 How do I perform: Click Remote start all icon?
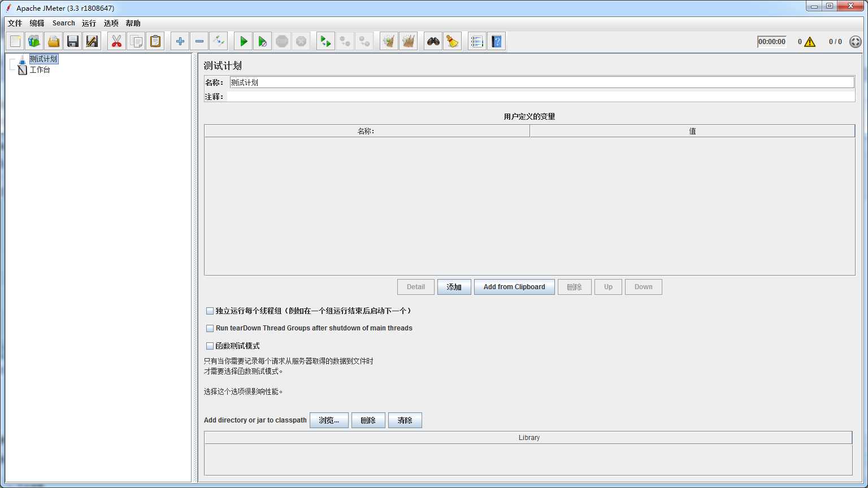coord(326,41)
